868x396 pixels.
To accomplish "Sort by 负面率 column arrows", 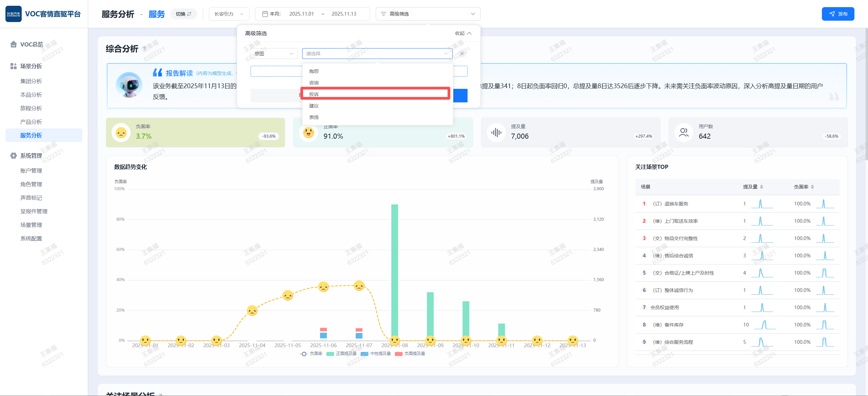I will point(812,187).
